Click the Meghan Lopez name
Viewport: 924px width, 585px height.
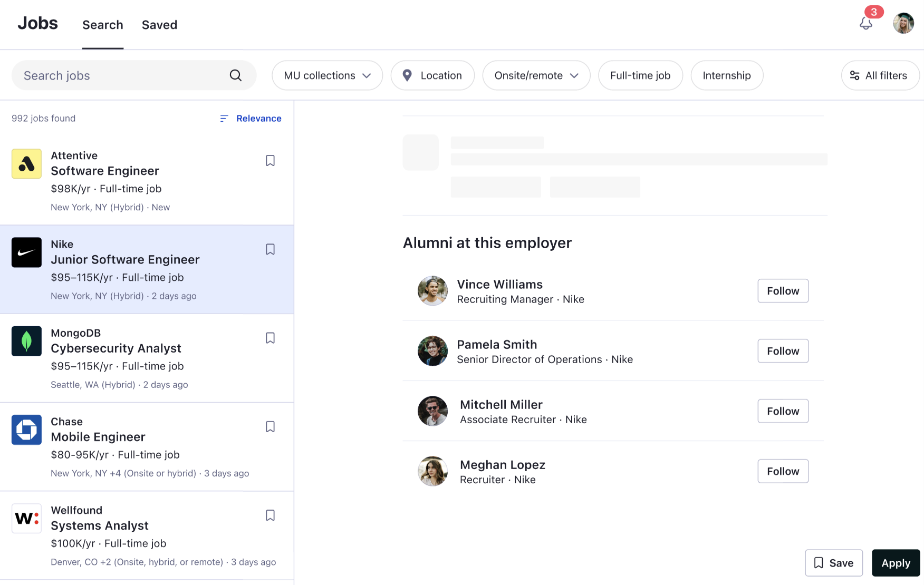click(x=503, y=465)
